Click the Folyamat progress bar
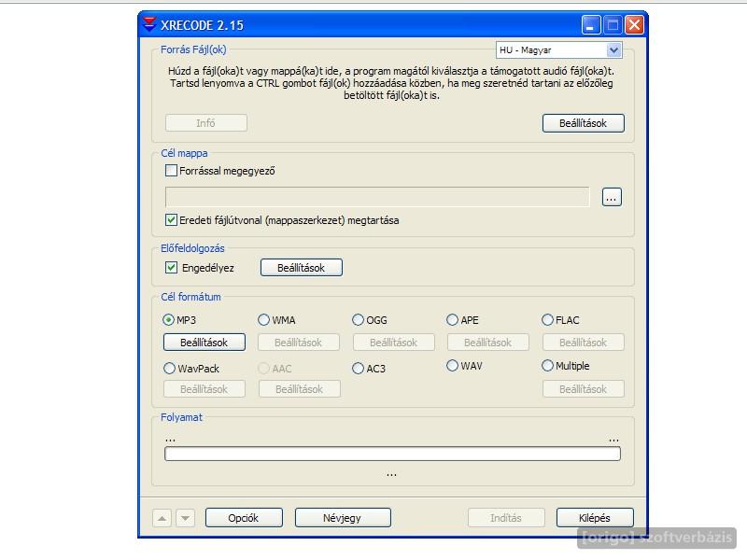 pos(392,454)
